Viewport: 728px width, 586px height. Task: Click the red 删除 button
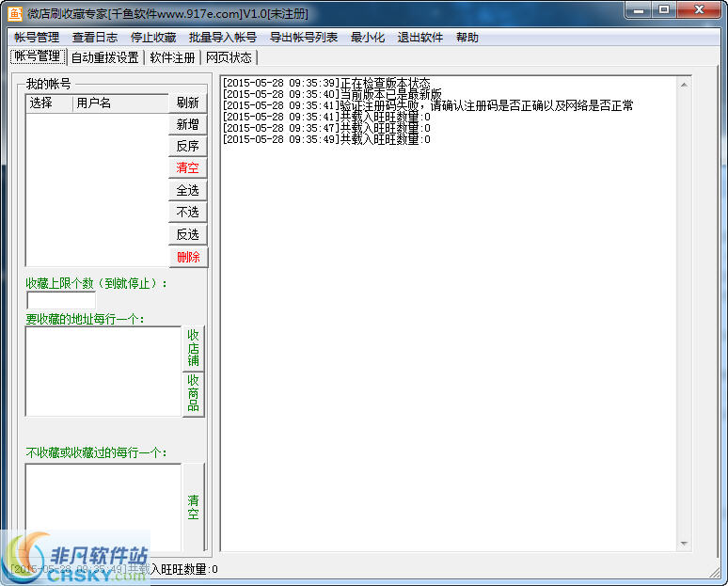pyautogui.click(x=188, y=257)
